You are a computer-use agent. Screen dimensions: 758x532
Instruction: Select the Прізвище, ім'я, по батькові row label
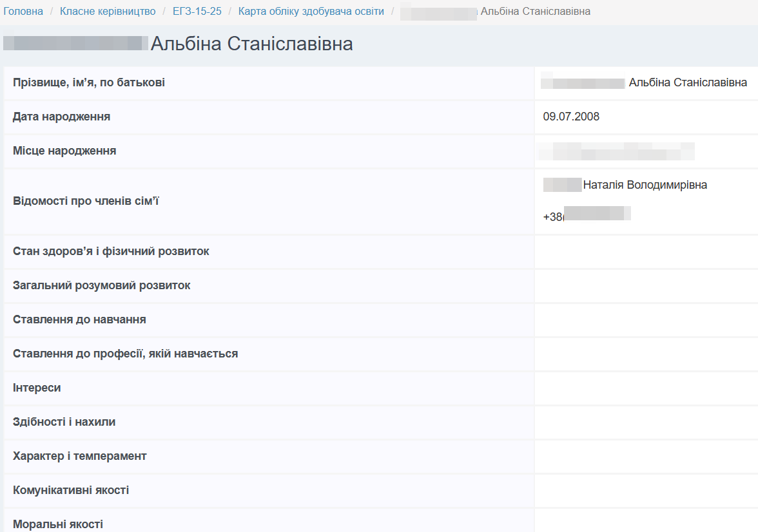(x=89, y=82)
